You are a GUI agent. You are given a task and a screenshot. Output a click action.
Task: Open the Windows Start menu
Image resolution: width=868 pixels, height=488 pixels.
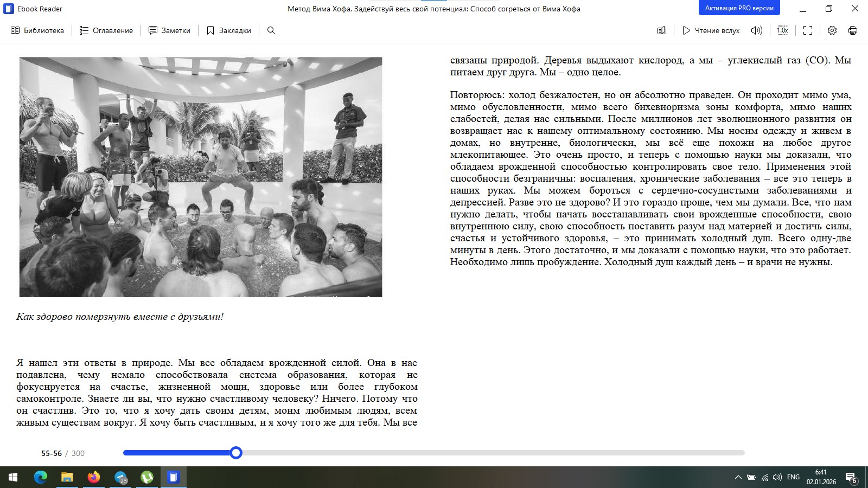click(13, 477)
